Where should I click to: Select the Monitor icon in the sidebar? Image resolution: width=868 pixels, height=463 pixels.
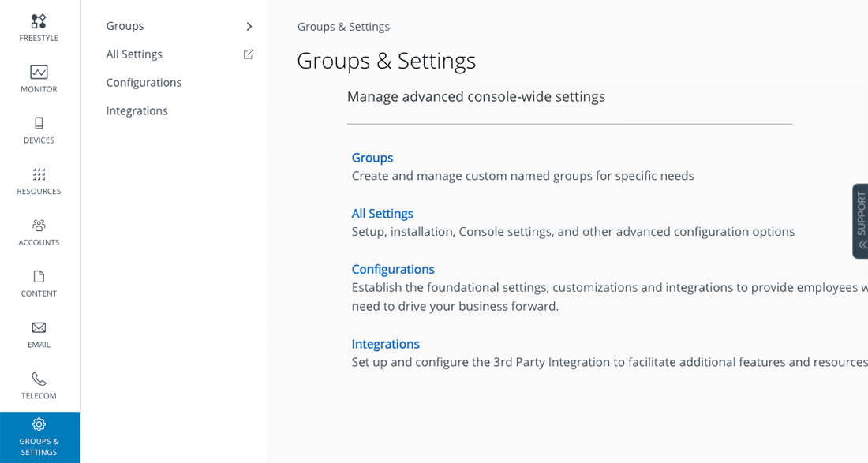tap(38, 75)
